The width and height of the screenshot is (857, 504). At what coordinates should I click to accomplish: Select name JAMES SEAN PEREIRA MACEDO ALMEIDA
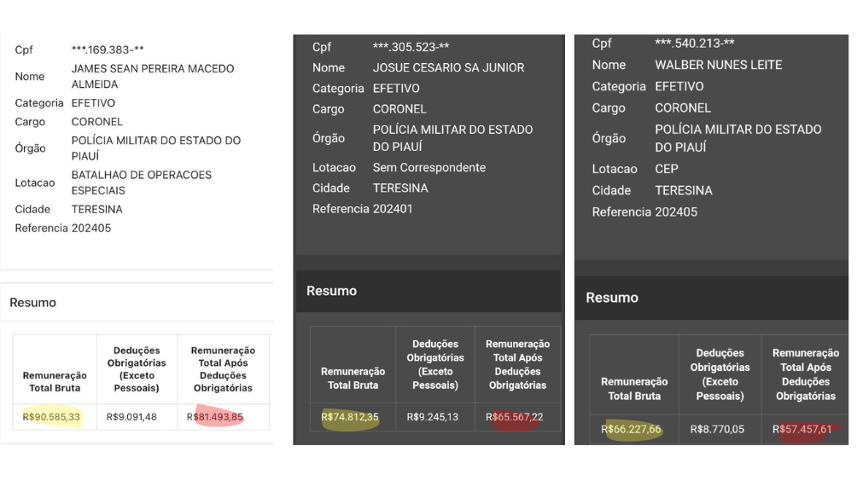153,77
